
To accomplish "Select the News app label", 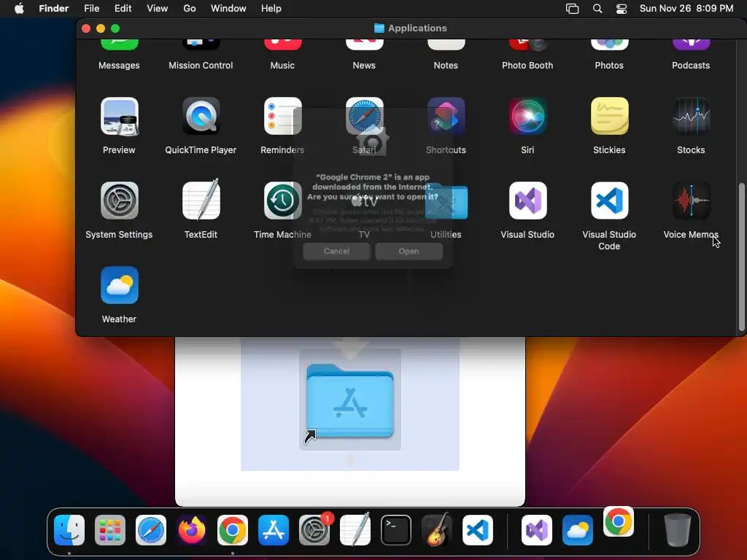I will 364,65.
